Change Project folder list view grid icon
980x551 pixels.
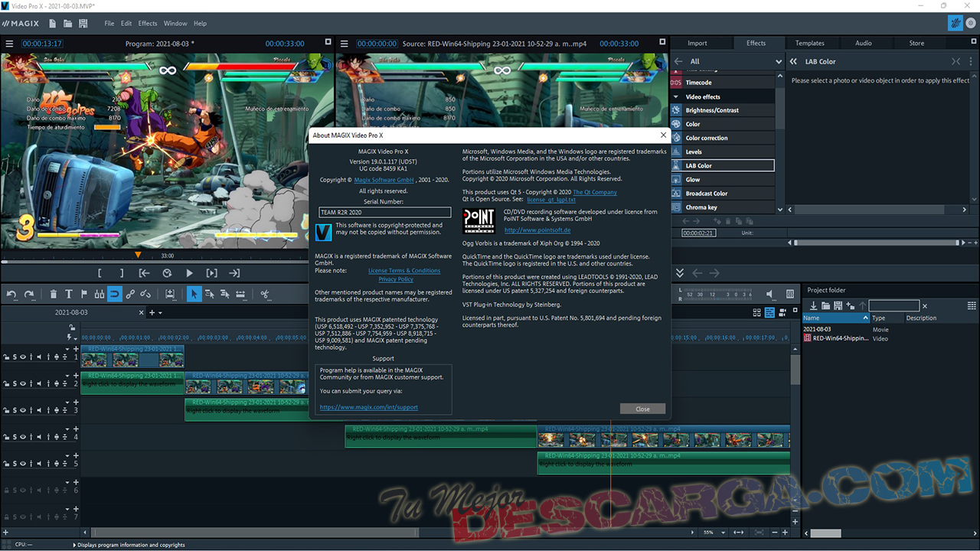972,306
